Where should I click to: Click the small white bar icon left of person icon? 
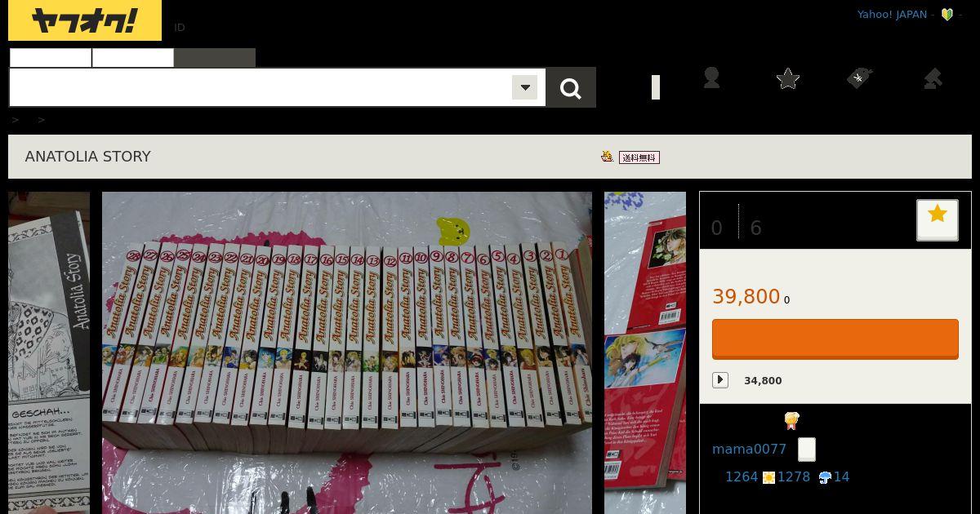tap(656, 87)
